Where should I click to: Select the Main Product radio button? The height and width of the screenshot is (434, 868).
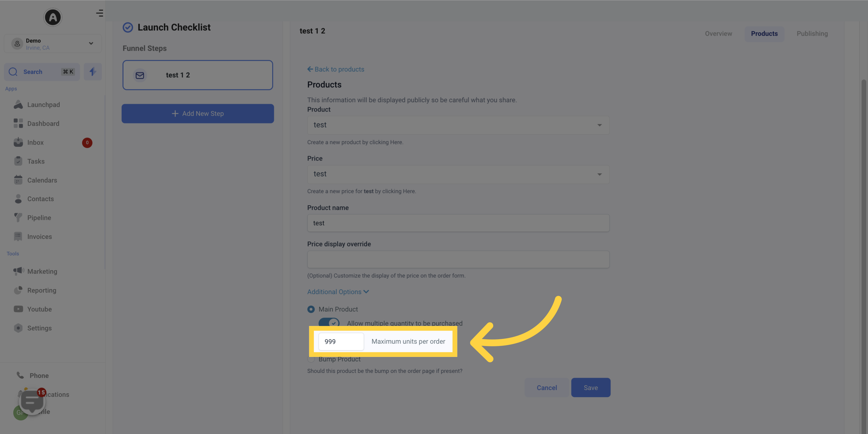click(x=311, y=309)
